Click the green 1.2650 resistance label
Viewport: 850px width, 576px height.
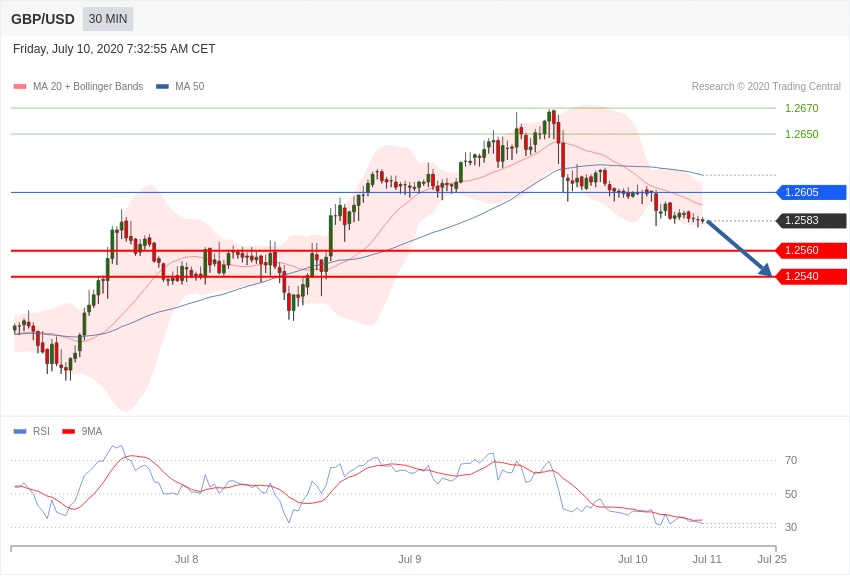coord(801,134)
